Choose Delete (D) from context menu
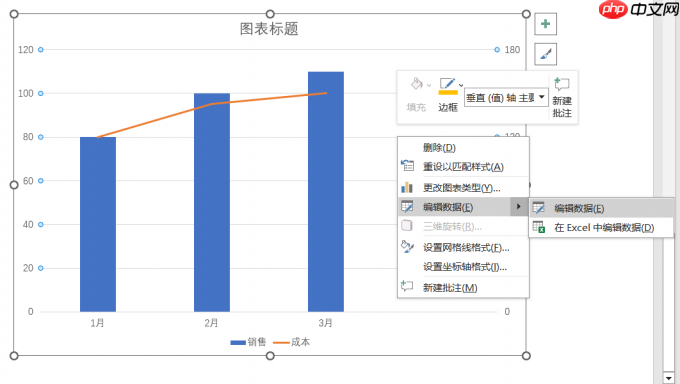The height and width of the screenshot is (384, 680). coord(464,148)
